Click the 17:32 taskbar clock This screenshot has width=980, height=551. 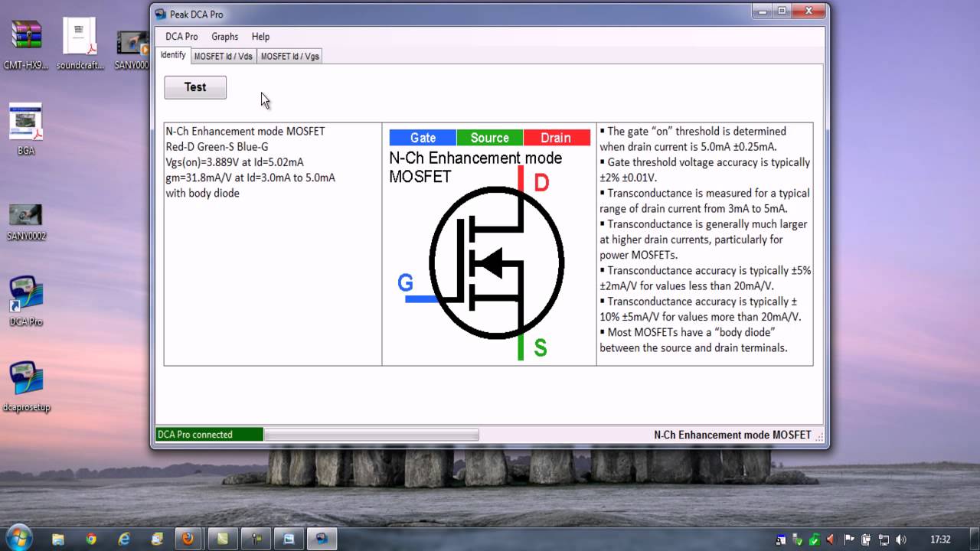click(940, 540)
